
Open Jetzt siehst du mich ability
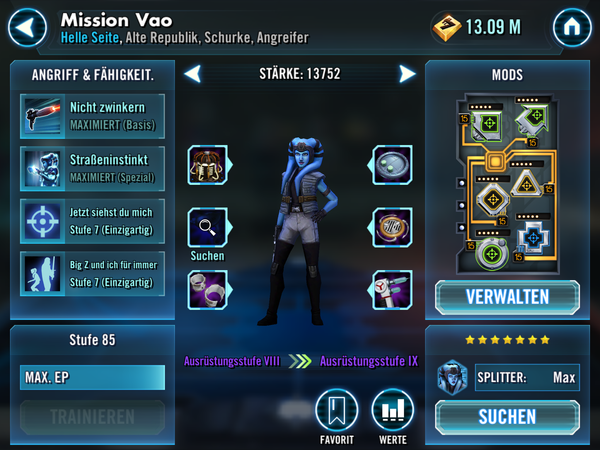[x=92, y=221]
